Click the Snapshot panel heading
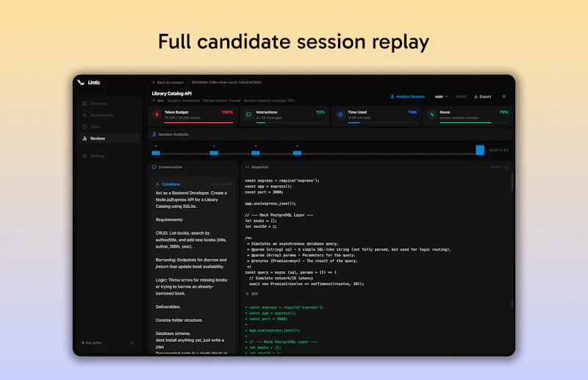Viewport: 588px width, 380px height. pos(260,167)
